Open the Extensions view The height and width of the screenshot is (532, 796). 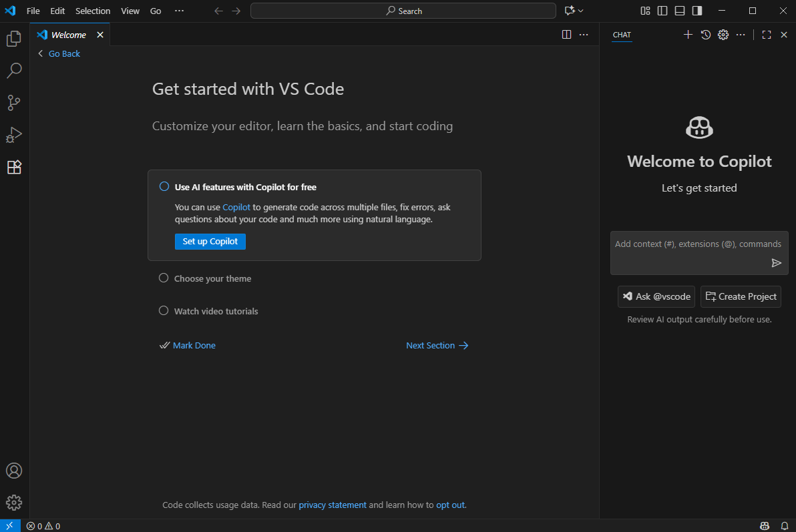tap(14, 167)
